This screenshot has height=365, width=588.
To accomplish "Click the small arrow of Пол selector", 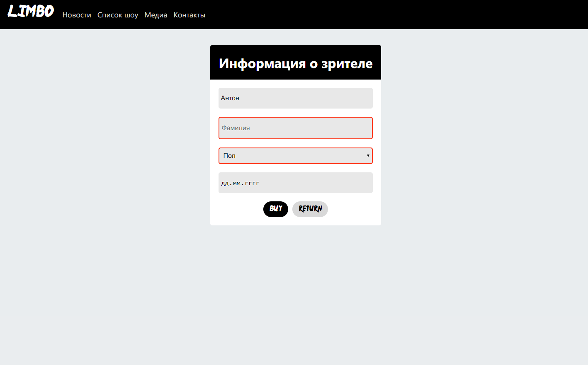I will (368, 156).
